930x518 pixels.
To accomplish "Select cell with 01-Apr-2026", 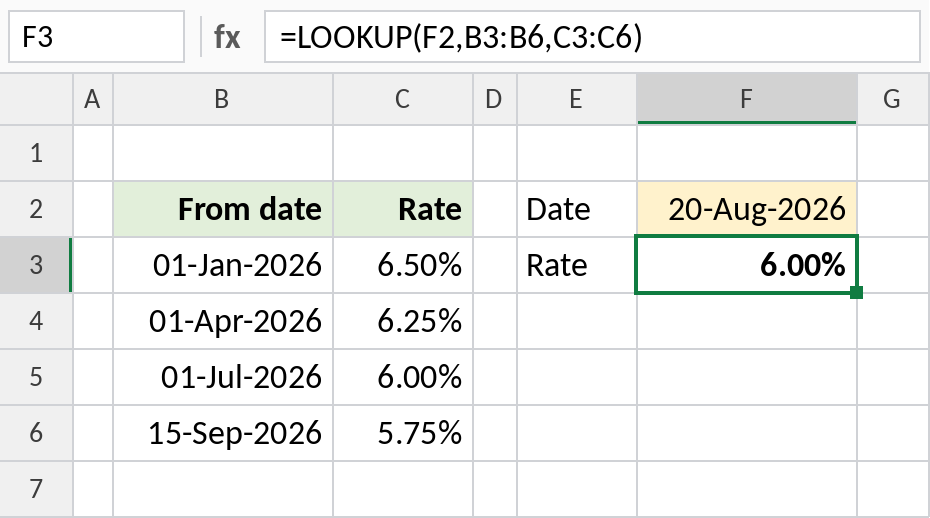I will click(x=223, y=321).
